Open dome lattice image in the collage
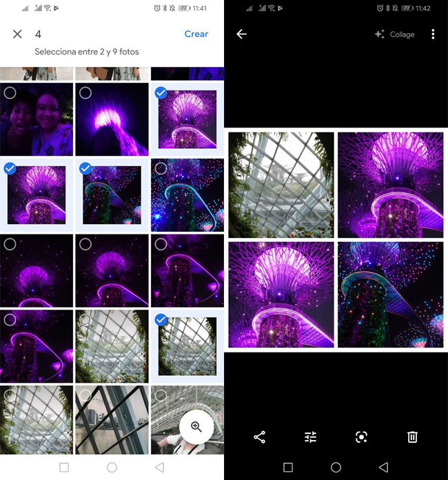The width and height of the screenshot is (448, 480). [281, 185]
